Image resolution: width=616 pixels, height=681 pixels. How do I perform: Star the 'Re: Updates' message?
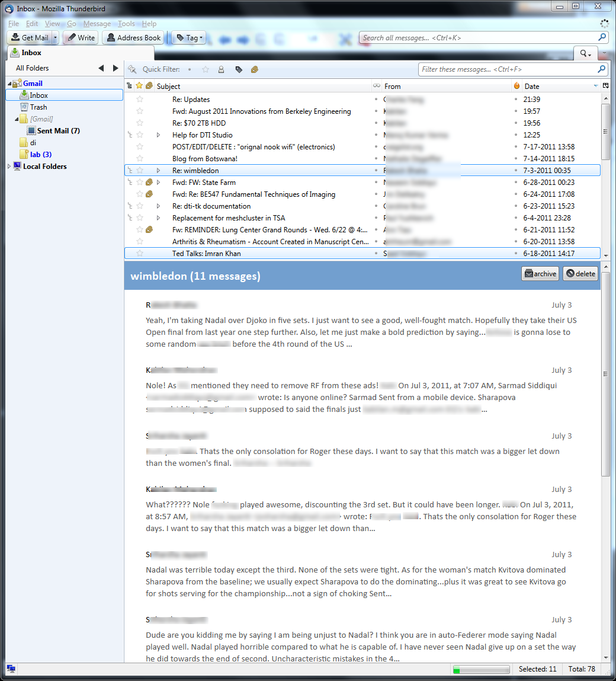point(140,100)
